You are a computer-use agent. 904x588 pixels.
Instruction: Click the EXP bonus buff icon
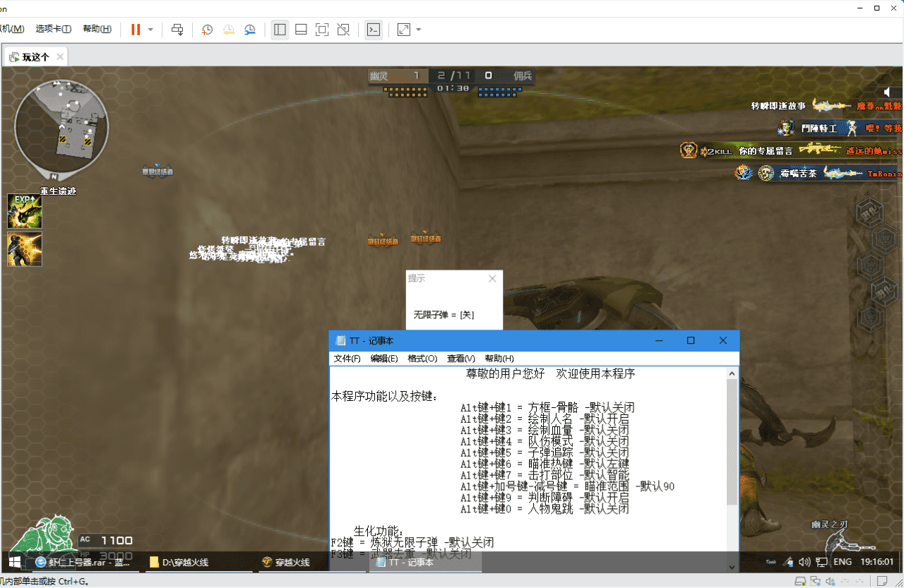(25, 211)
